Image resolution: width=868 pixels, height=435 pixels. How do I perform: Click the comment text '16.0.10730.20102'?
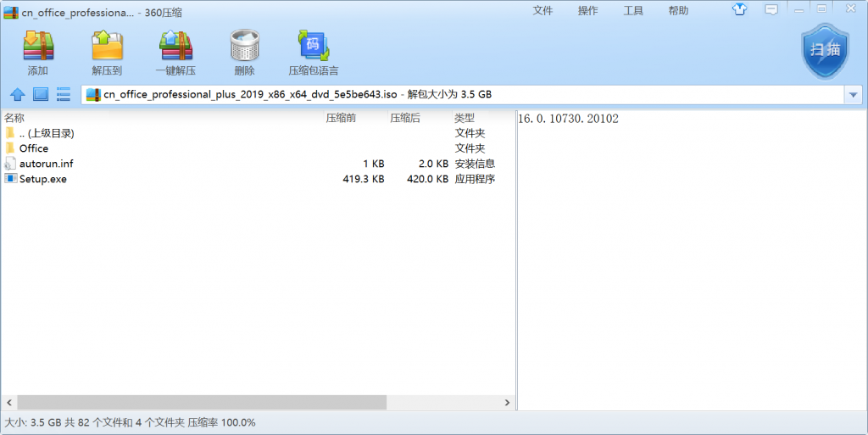pos(568,119)
